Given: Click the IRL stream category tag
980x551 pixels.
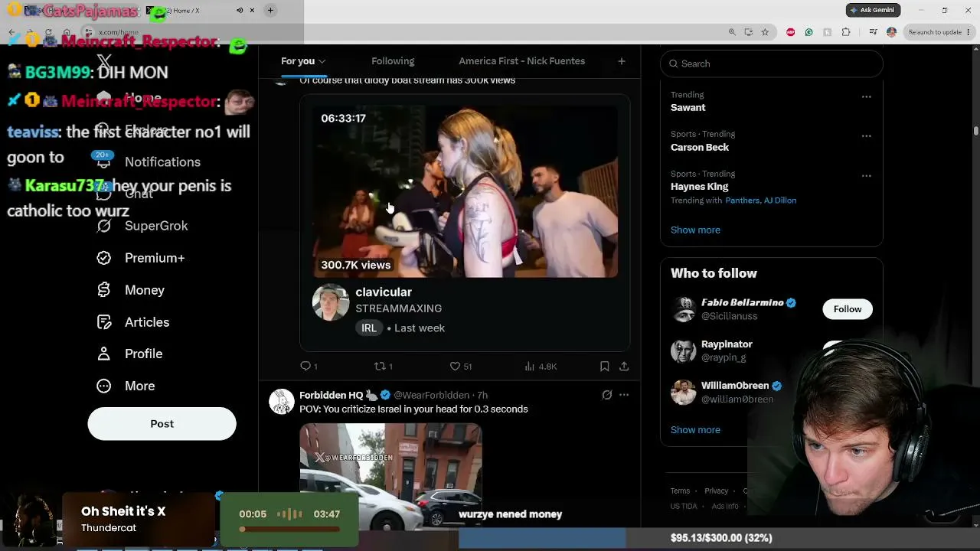Looking at the screenshot, I should pyautogui.click(x=369, y=328).
